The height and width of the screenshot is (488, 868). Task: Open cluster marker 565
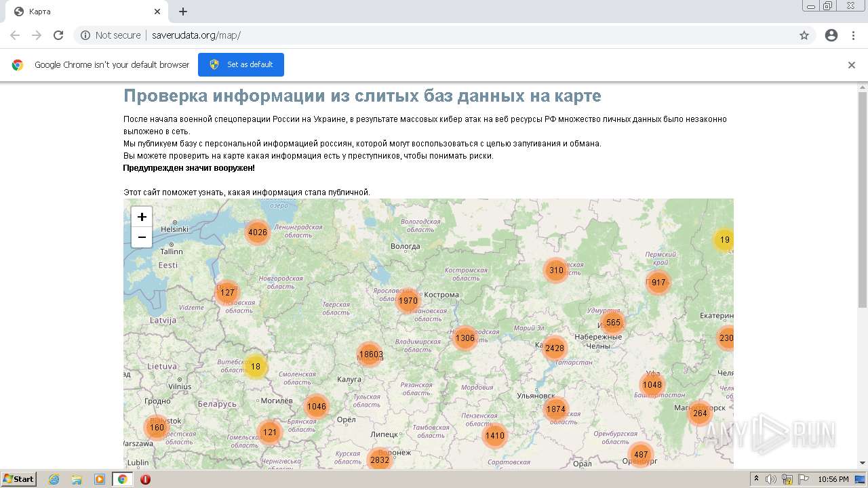(613, 323)
